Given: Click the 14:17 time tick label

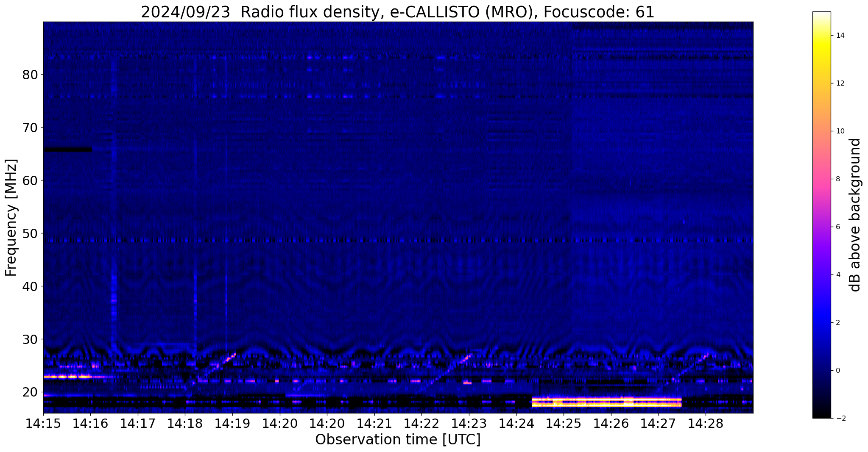Looking at the screenshot, I should (x=138, y=424).
